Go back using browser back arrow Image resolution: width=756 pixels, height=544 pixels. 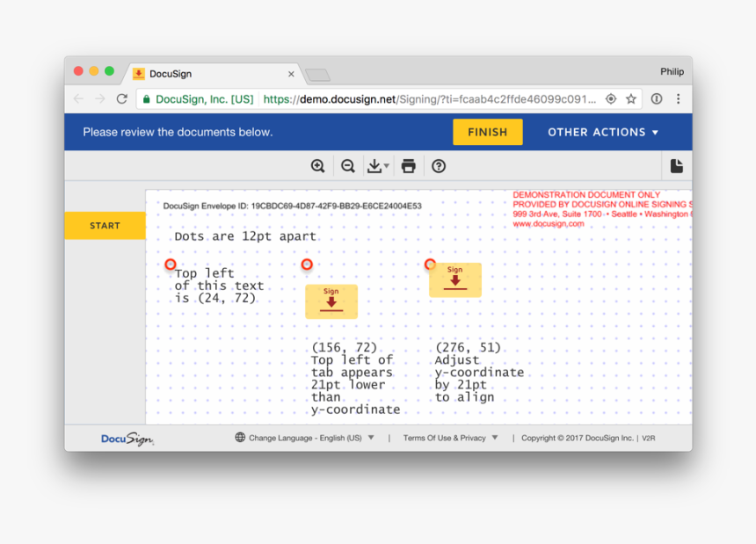[x=78, y=99]
